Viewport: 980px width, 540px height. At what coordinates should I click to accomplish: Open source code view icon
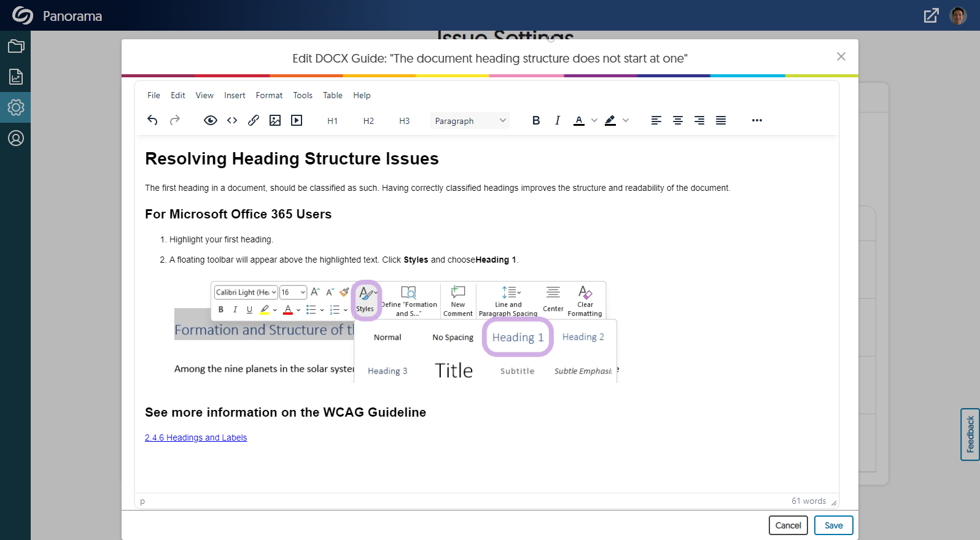coord(232,120)
